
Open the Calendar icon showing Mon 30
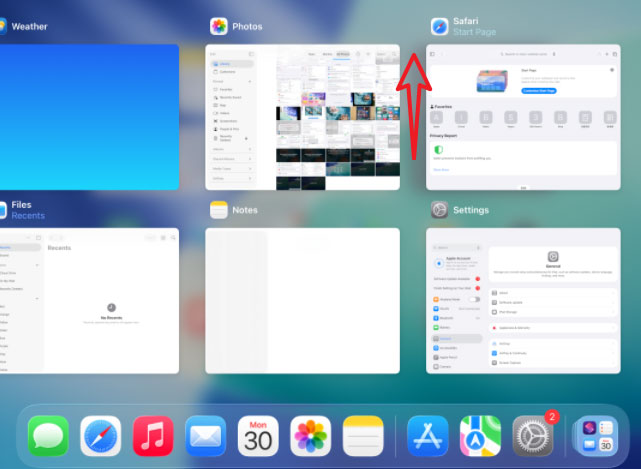click(x=258, y=436)
